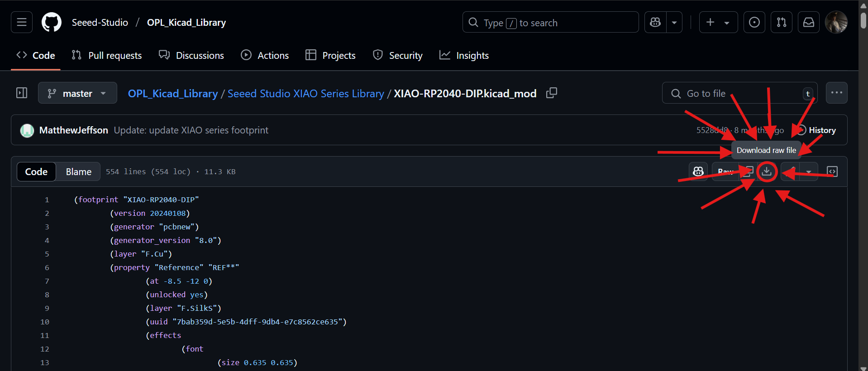Open the notifications inbox
The image size is (868, 371).
point(808,22)
